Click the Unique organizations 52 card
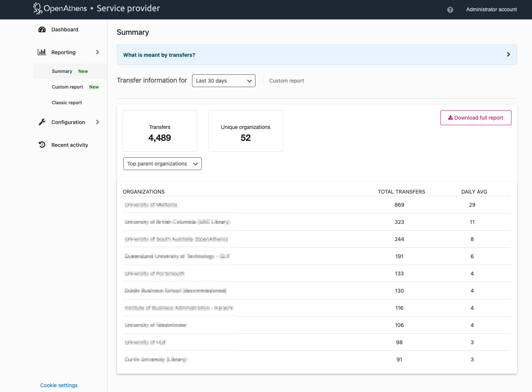 coord(245,131)
